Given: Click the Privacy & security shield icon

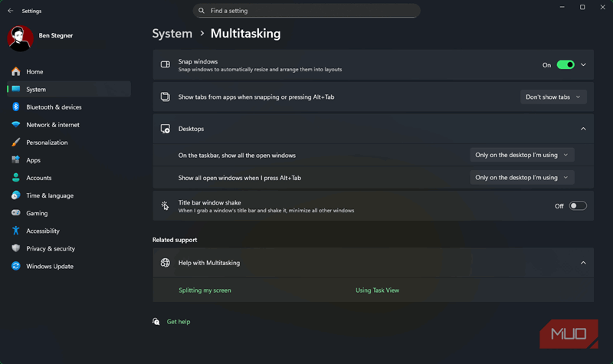Looking at the screenshot, I should [x=15, y=248].
